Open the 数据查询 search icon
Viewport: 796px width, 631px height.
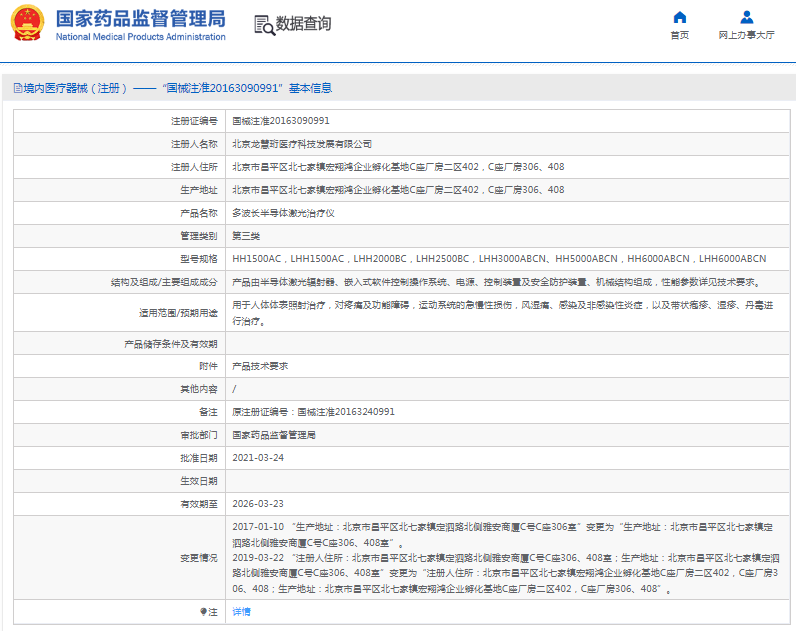[264, 25]
